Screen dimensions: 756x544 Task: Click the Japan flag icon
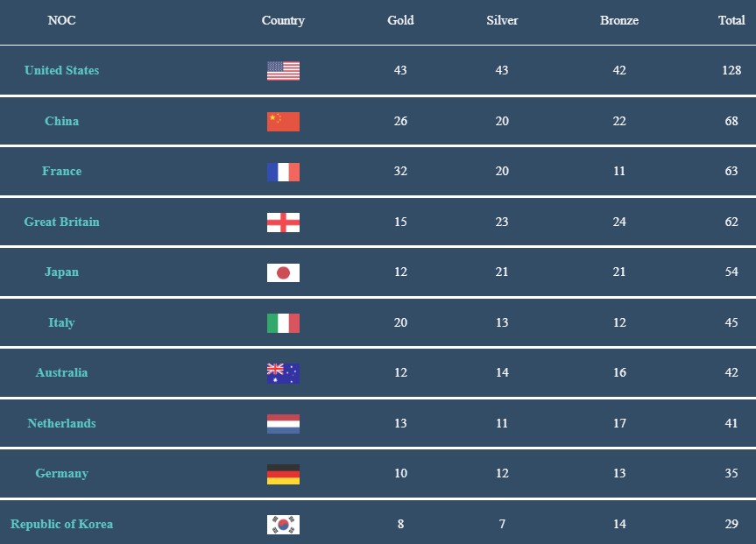point(283,272)
